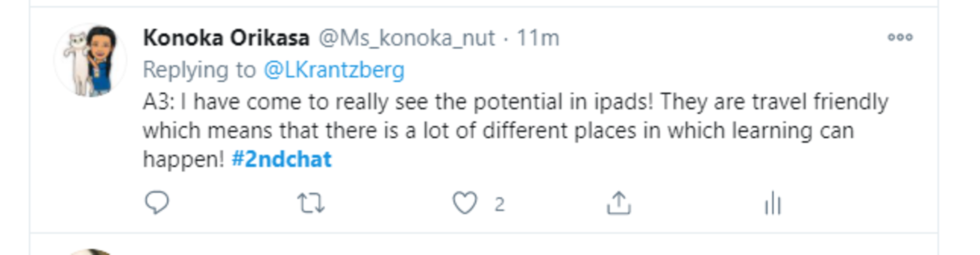980x255 pixels.
Task: Open Konoka Orikasa's profile picture
Action: click(x=90, y=60)
